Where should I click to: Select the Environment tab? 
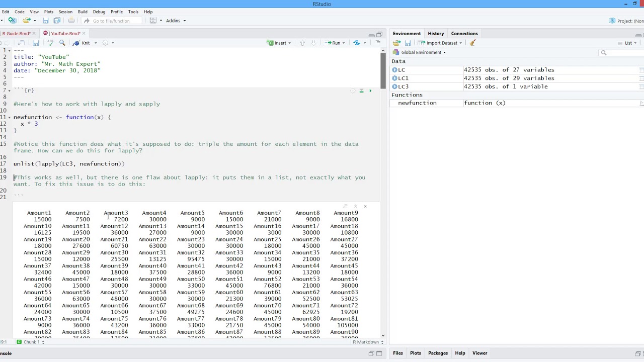[x=407, y=34]
